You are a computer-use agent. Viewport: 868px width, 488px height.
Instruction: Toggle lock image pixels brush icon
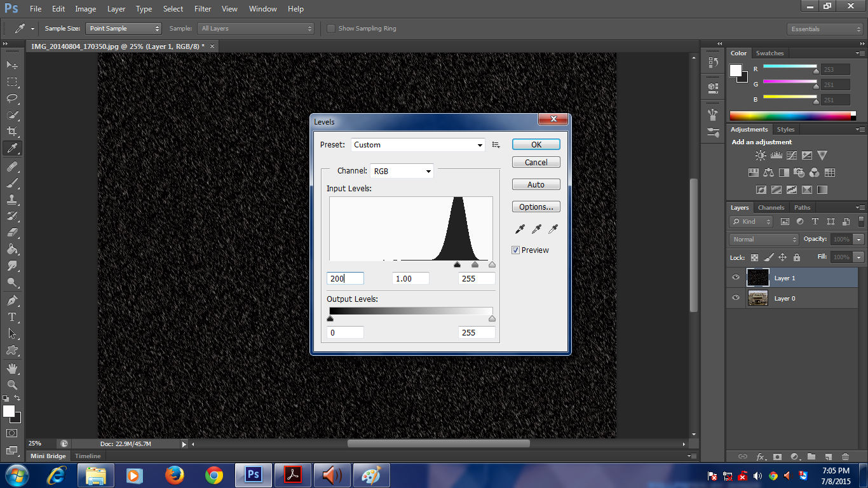pos(768,257)
